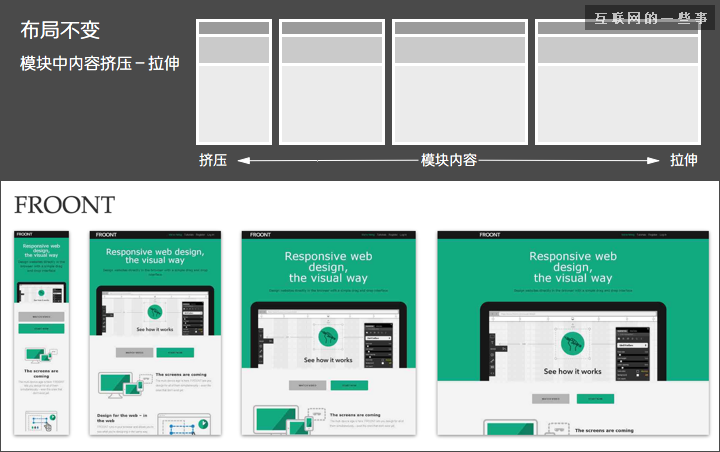Click the green Start Now button in the mobile screenshot
Image resolution: width=720 pixels, height=452 pixels.
[x=41, y=327]
